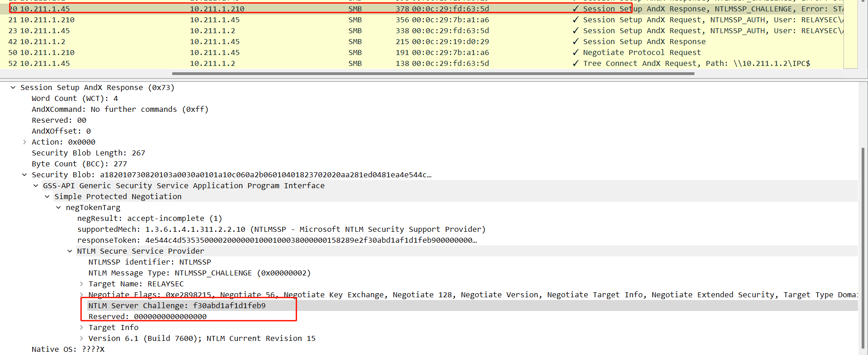The height and width of the screenshot is (355, 868).
Task: Click source 10.211.1.2 in packet 42
Action: point(43,42)
